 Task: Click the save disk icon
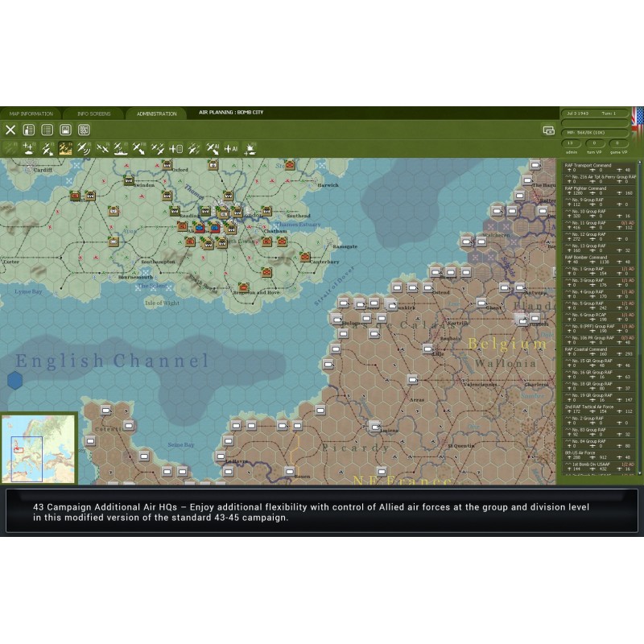click(x=66, y=130)
